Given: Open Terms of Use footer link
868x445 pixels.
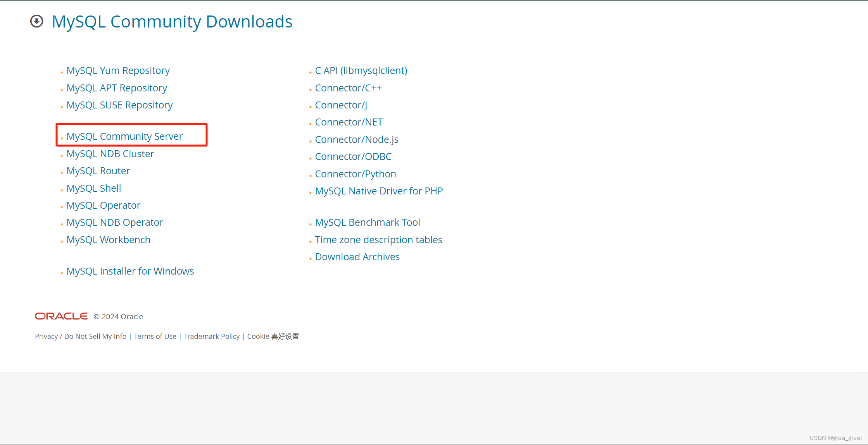Looking at the screenshot, I should tap(155, 336).
